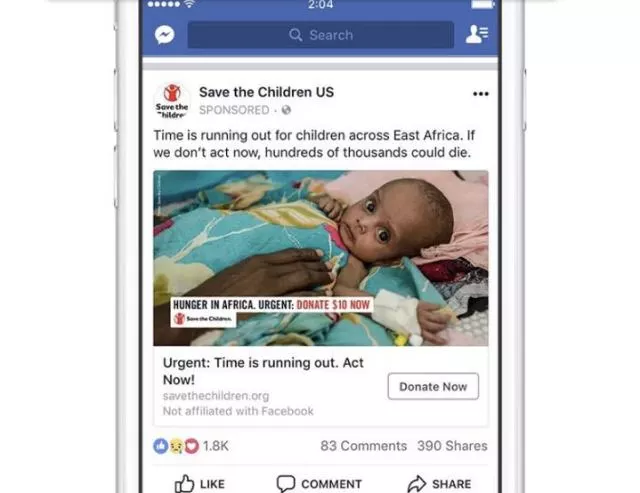Screen dimensions: 640x493
Task: Show the 390 Shares list
Action: tap(452, 446)
